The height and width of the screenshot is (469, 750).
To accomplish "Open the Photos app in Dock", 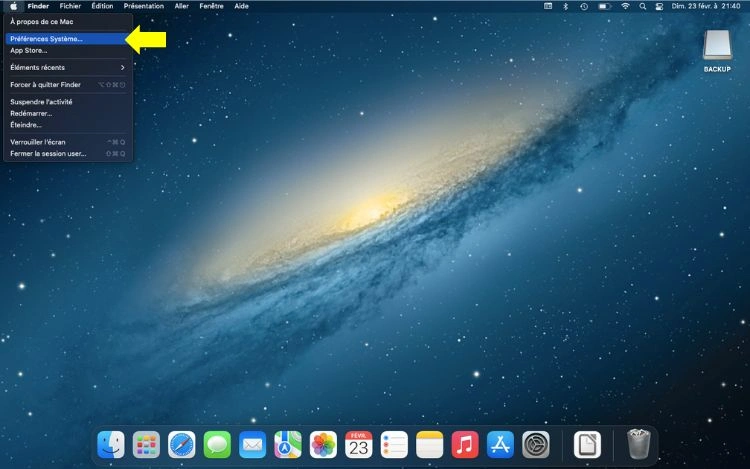I will coord(323,444).
